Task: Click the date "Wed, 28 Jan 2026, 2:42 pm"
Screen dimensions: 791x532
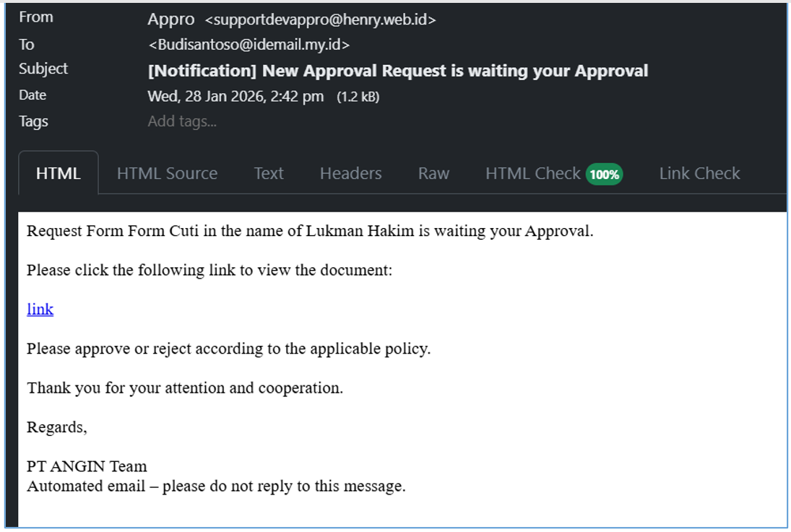Action: [x=235, y=96]
